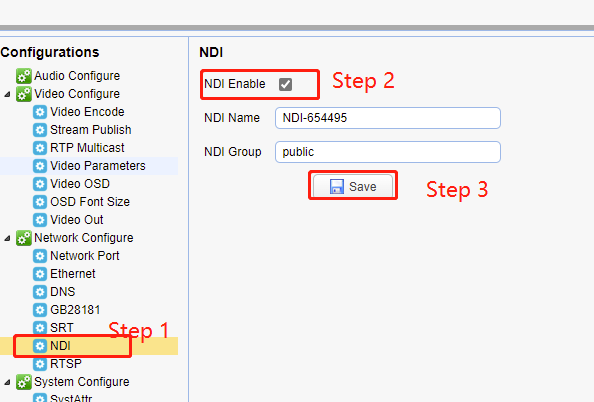This screenshot has width=594, height=402.
Task: Select Video Parameters in the tree
Action: click(98, 166)
